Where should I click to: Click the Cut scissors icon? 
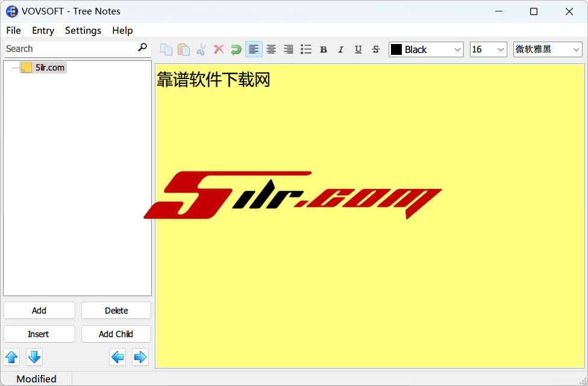click(x=201, y=49)
